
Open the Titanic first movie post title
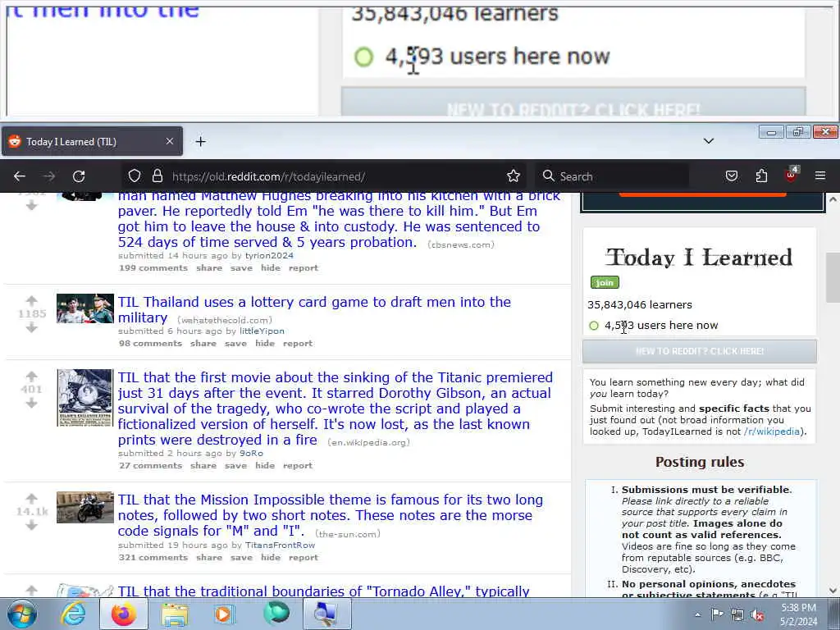[x=335, y=409]
